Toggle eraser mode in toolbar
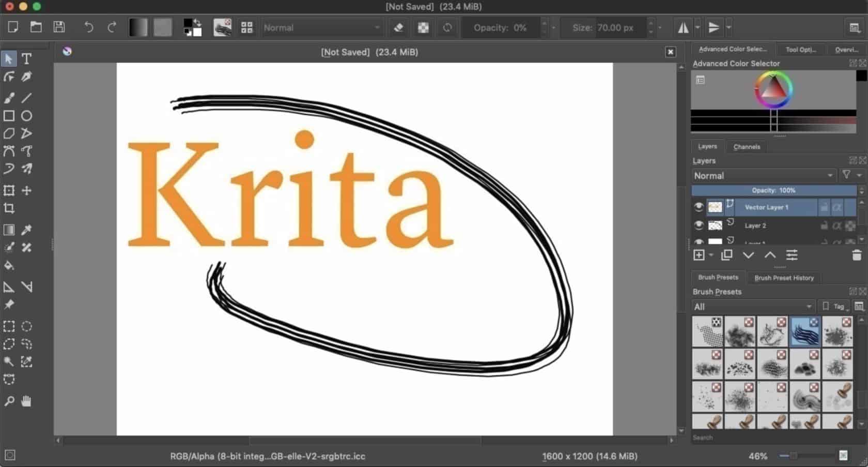The image size is (868, 467). (x=398, y=27)
